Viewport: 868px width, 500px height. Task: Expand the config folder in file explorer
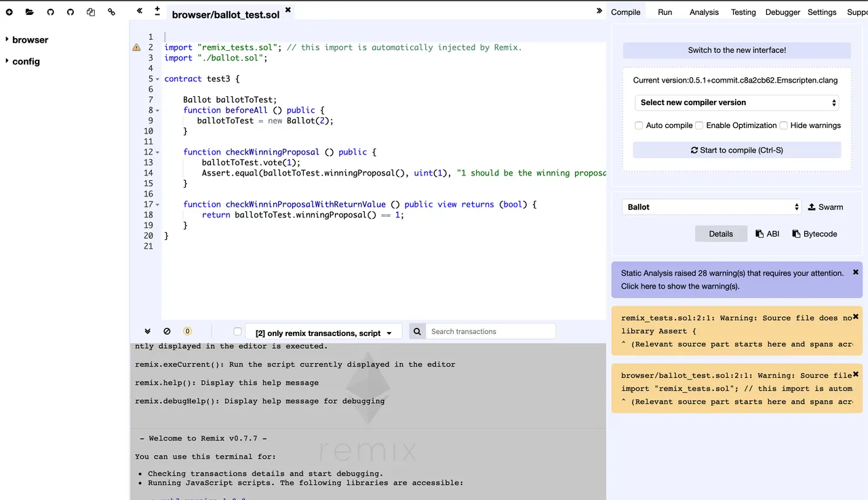[x=7, y=61]
